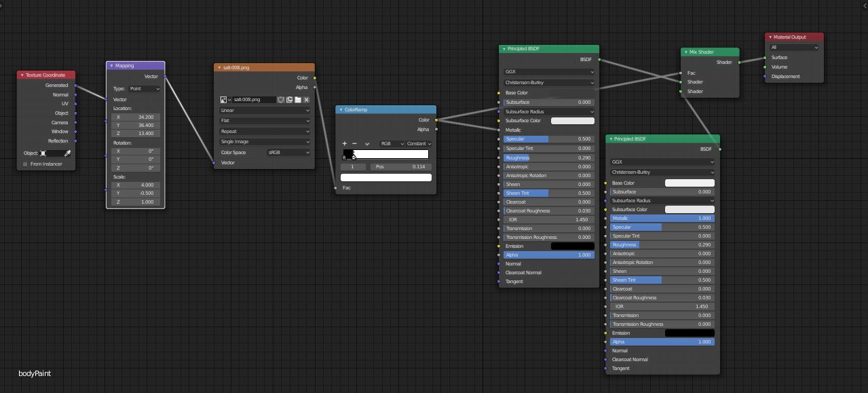Open the image browse datablock icon
868x393 pixels.
click(225, 100)
